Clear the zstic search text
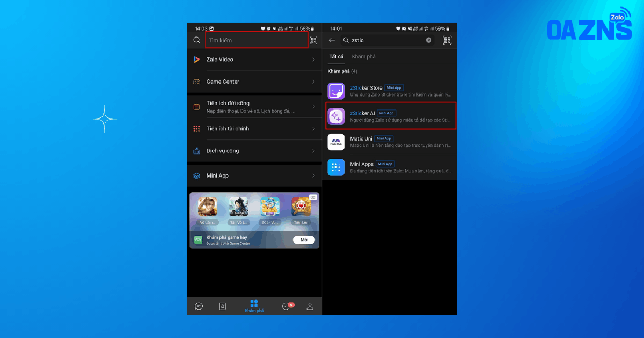Screen dimensions: 644x338 pos(429,40)
